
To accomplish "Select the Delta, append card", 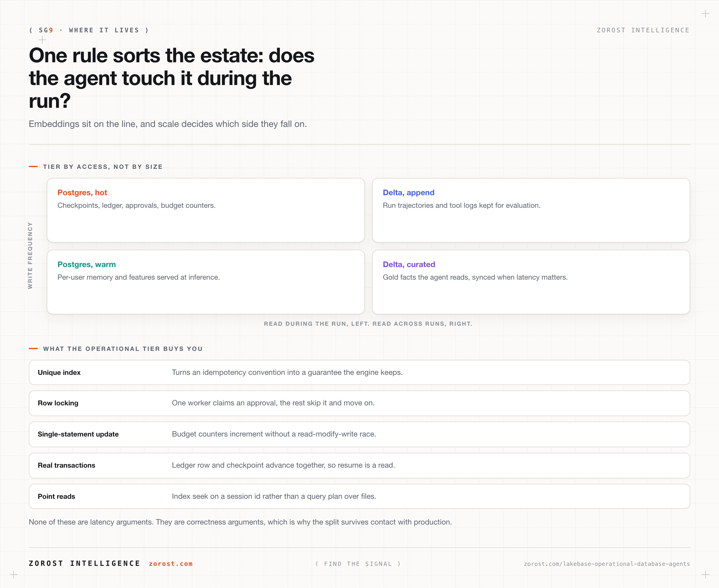I will [x=531, y=210].
